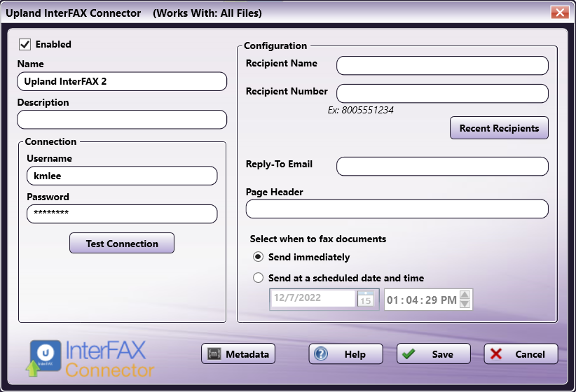Viewport: 576px width, 392px height.
Task: Open the calendar date picker icon
Action: click(366, 298)
